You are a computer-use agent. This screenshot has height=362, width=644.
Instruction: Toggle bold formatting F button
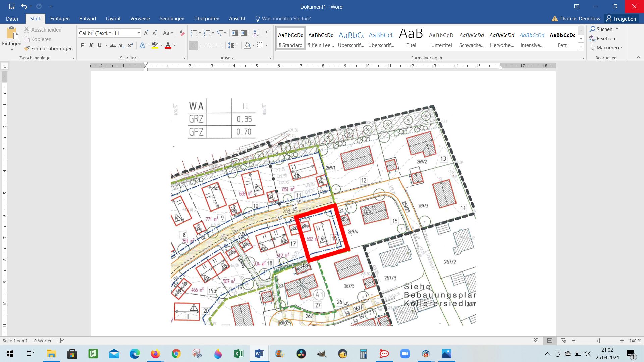pos(82,46)
